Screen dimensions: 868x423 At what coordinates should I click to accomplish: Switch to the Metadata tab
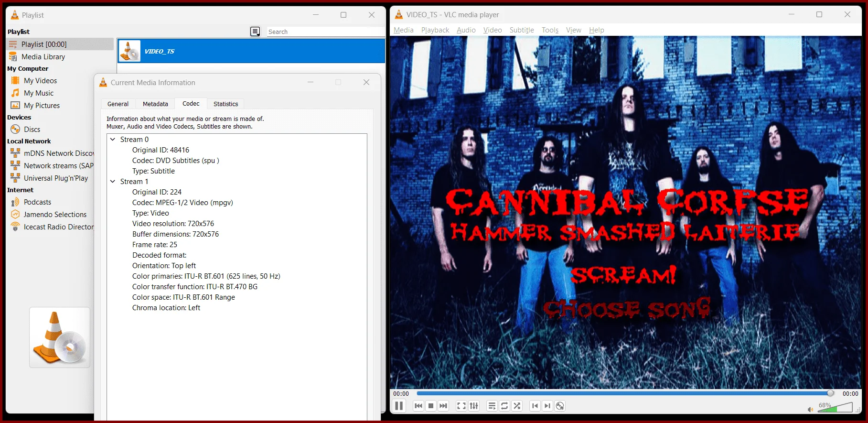pyautogui.click(x=155, y=104)
